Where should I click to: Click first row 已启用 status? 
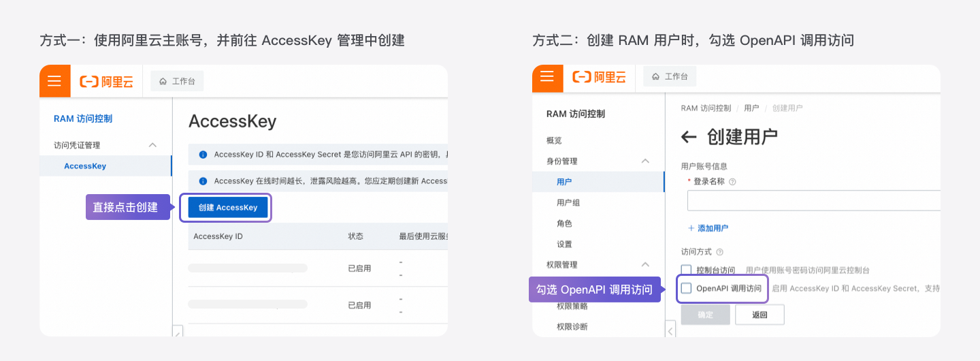359,268
